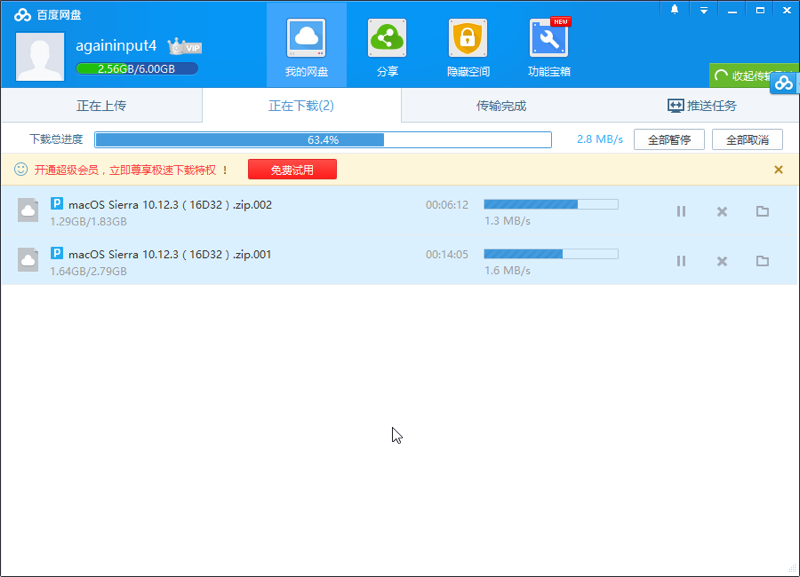The image size is (800, 577).
Task: Click 全部取消 cancel all button
Action: [x=747, y=140]
